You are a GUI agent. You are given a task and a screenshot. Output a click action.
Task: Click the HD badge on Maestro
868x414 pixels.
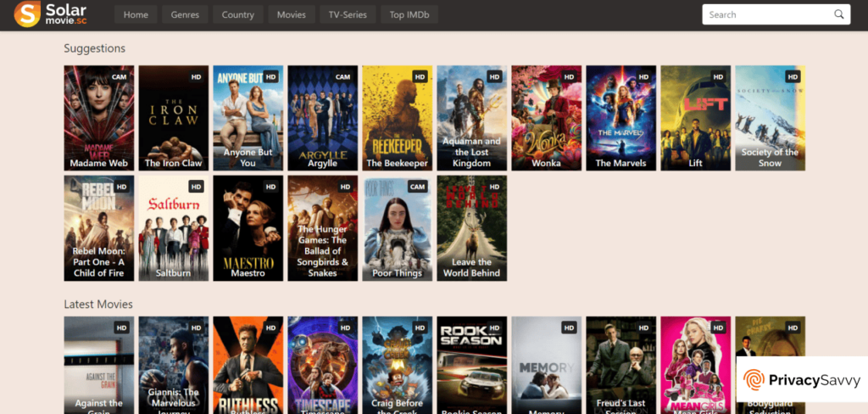pyautogui.click(x=270, y=187)
